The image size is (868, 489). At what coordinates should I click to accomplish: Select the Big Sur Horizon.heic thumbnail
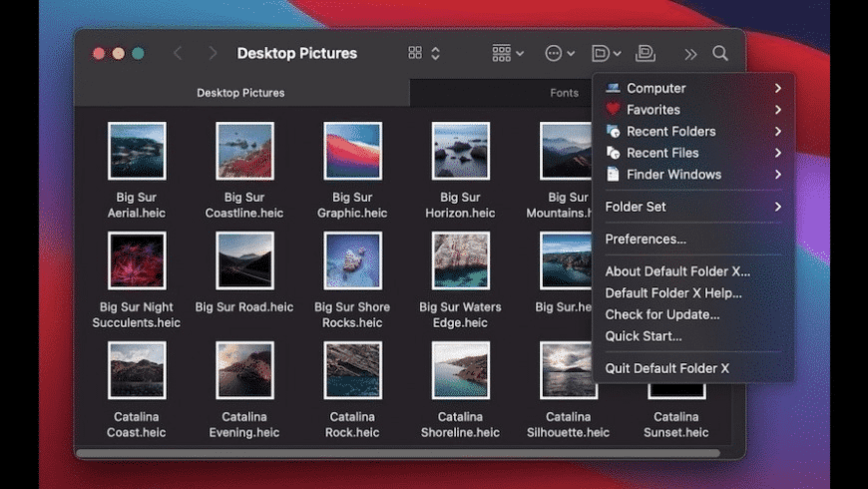point(461,151)
